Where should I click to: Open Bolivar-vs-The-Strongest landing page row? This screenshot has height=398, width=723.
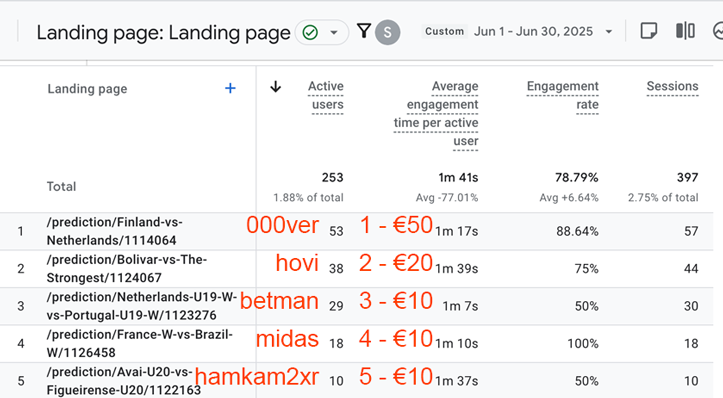(127, 268)
